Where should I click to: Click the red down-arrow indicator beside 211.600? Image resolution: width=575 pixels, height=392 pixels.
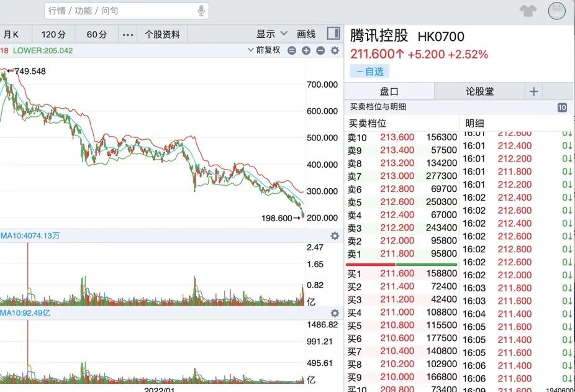click(x=399, y=55)
